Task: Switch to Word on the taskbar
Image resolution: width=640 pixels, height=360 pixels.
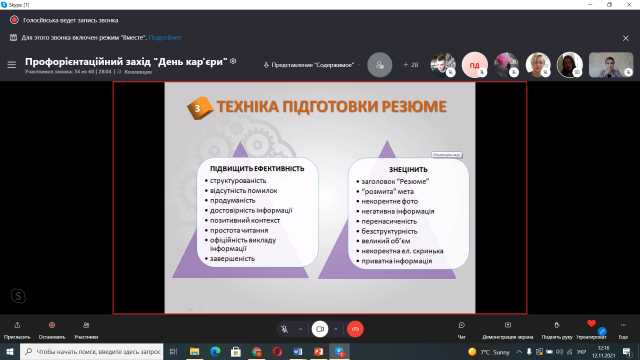Action: point(298,351)
